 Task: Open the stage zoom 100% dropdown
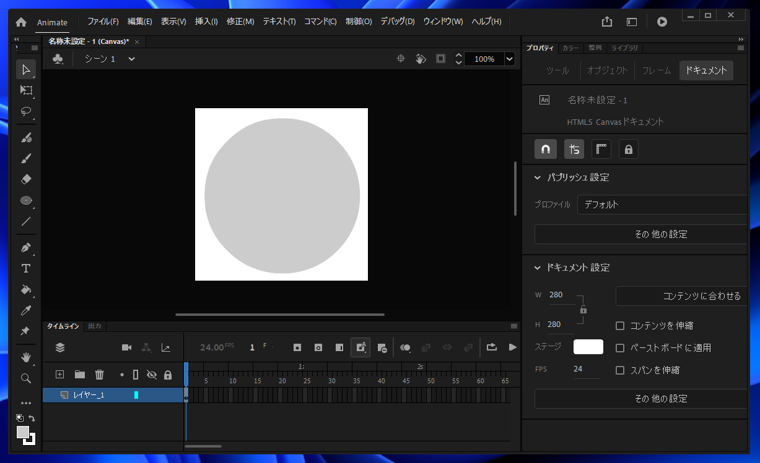point(509,59)
